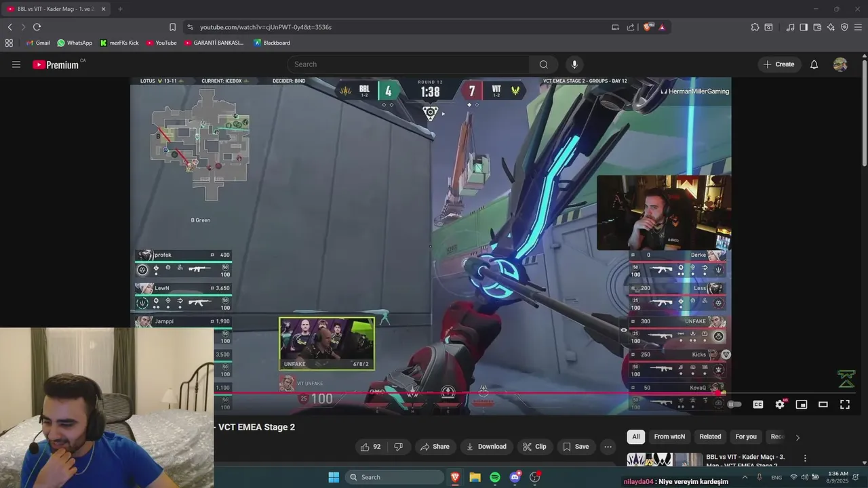Open merFKs Kick bookmark

[119, 43]
